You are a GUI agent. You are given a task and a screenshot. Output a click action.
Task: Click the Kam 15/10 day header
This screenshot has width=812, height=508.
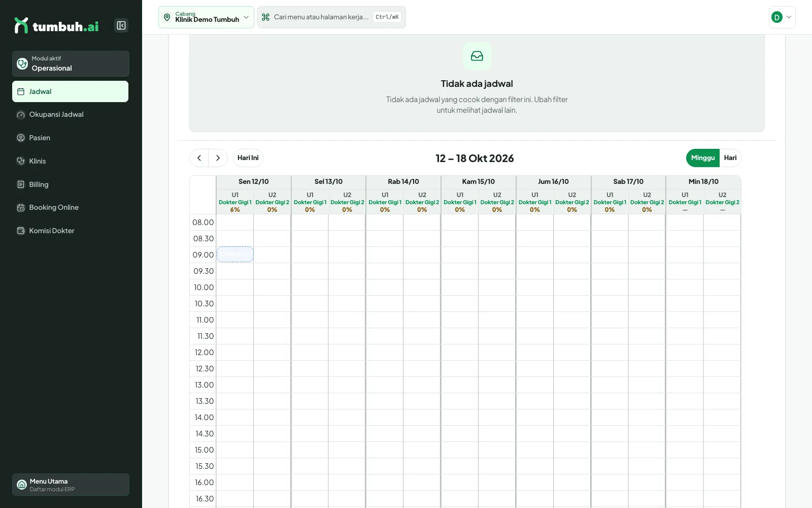click(x=479, y=182)
